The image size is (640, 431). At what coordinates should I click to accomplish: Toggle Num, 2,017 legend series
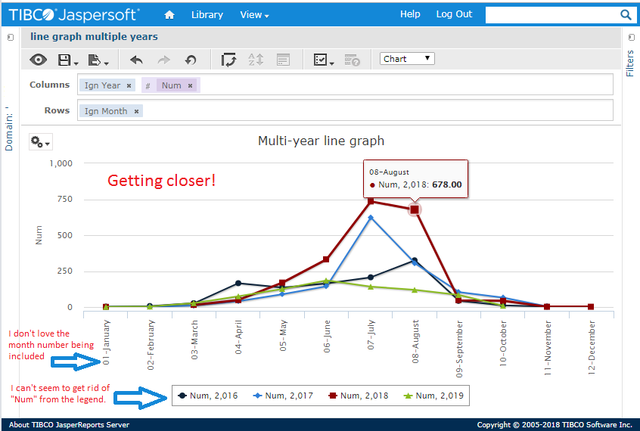click(x=283, y=395)
